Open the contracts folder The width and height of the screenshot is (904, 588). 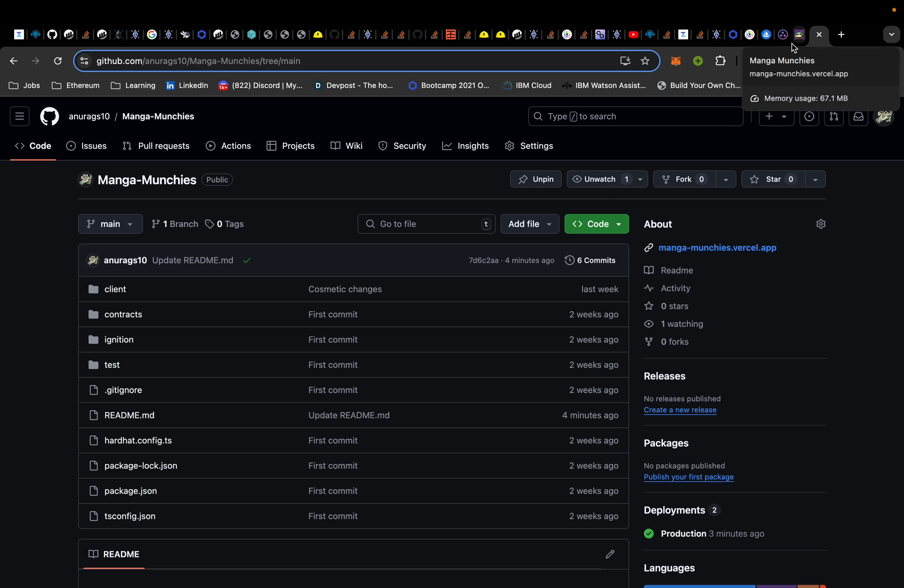[123, 314]
